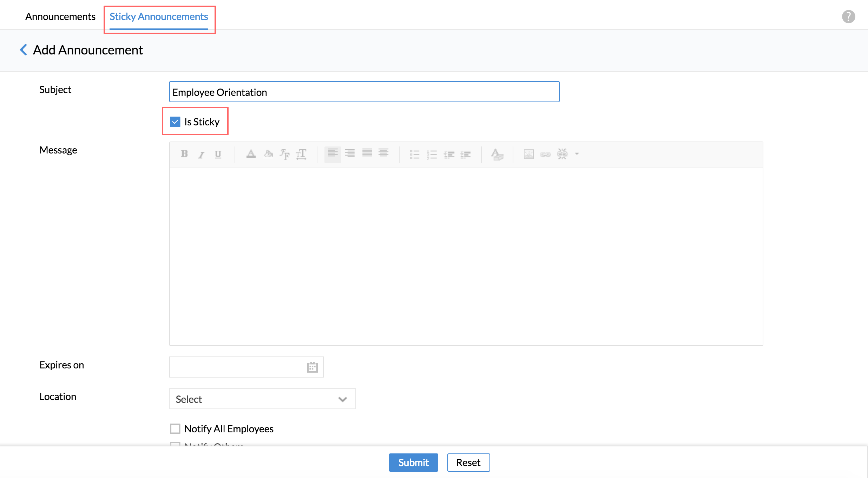The width and height of the screenshot is (868, 478).
Task: Insert a bulleted list
Action: 414,155
